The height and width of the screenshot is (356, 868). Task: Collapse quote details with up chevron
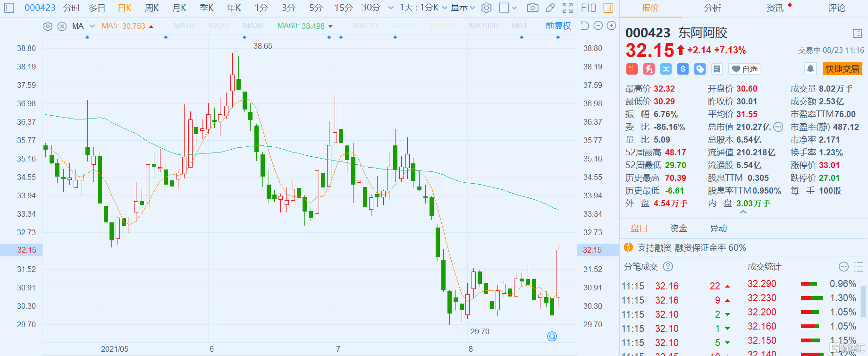click(743, 212)
